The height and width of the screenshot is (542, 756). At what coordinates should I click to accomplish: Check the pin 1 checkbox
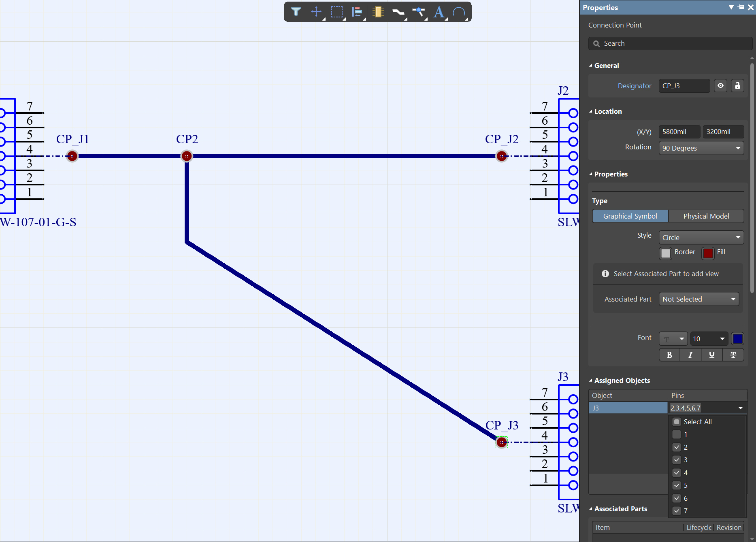pyautogui.click(x=677, y=434)
